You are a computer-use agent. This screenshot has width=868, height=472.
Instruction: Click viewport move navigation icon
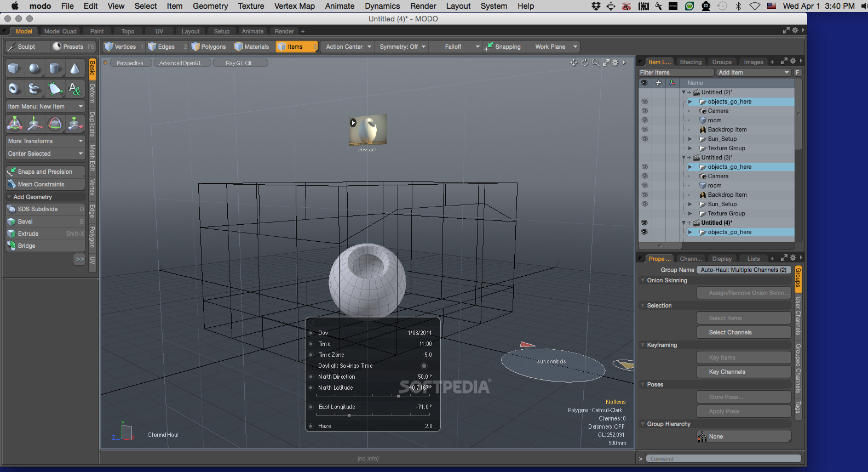pos(573,62)
